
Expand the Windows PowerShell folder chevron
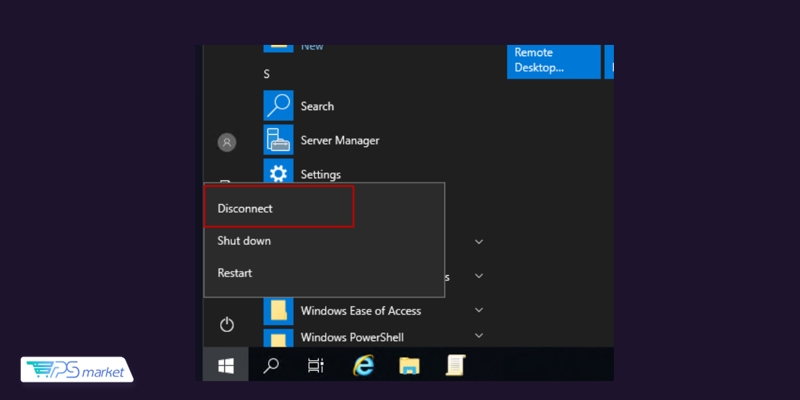point(479,337)
